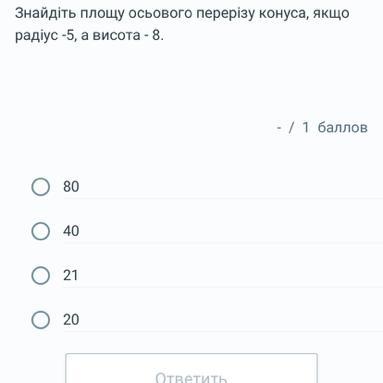This screenshot has width=383, height=383.
Task: Pick the radio button for answer 20
Action: coord(41,320)
